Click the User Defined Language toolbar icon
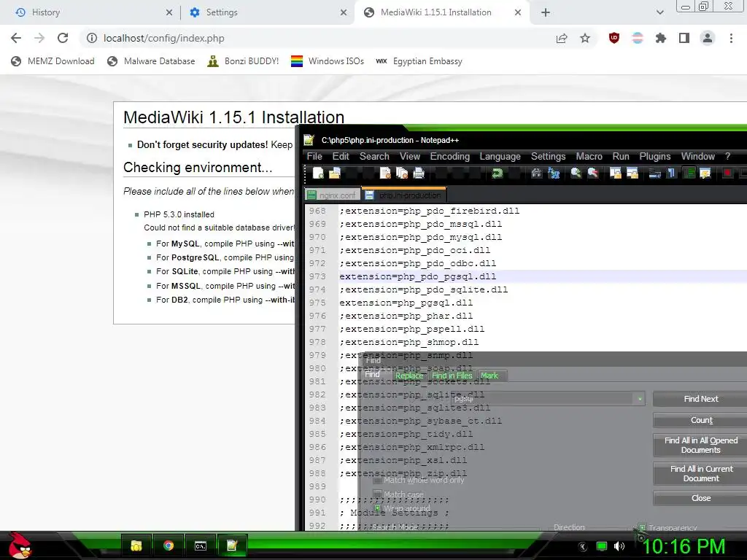This screenshot has width=747, height=560. coord(705,174)
